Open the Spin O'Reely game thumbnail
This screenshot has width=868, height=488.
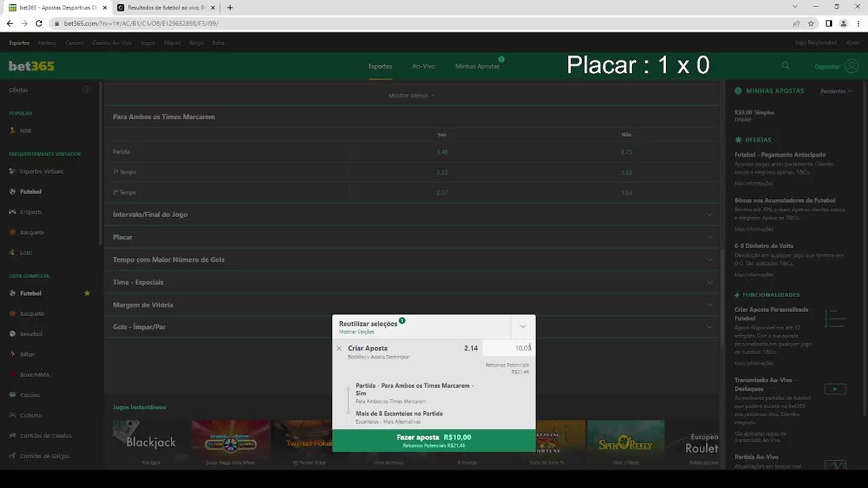(626, 439)
